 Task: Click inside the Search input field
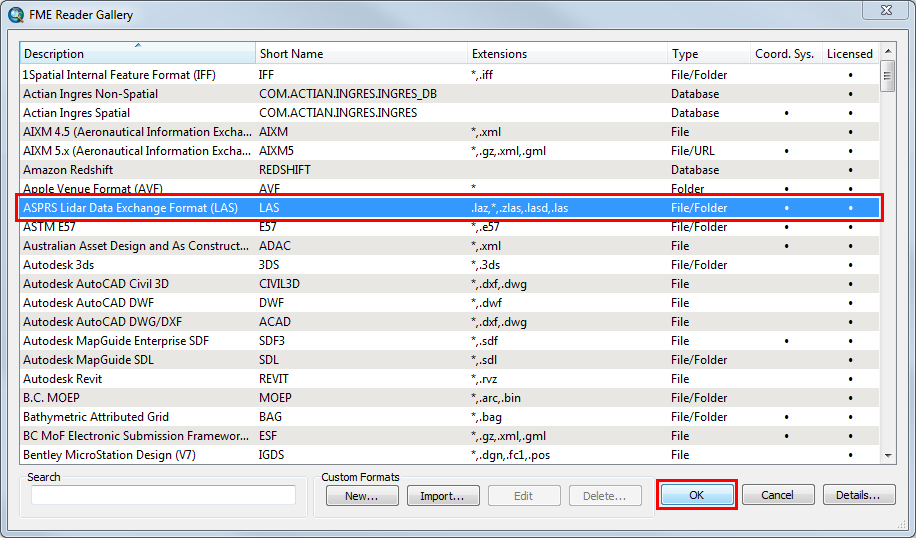coord(164,495)
